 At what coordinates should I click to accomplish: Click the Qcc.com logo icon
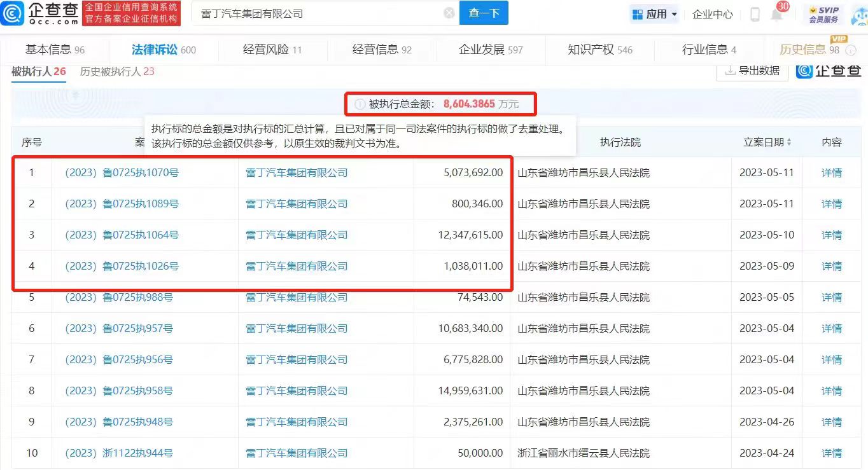[x=13, y=13]
